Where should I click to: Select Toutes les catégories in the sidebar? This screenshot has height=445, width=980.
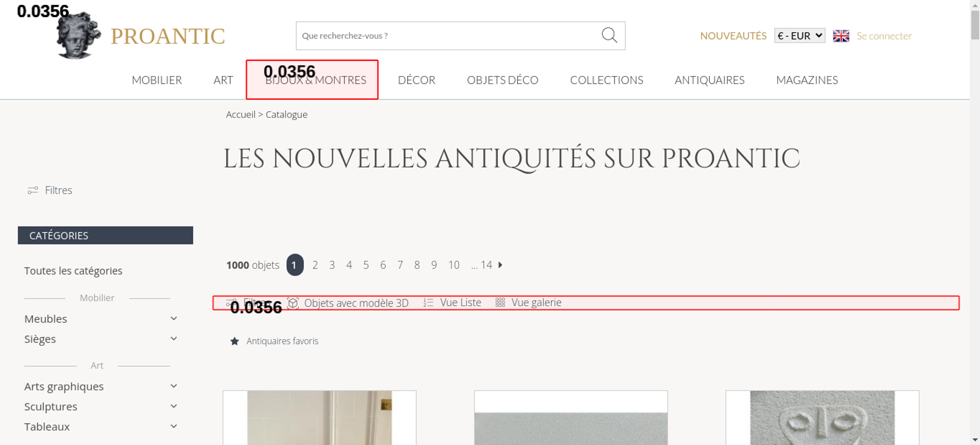[x=73, y=271]
